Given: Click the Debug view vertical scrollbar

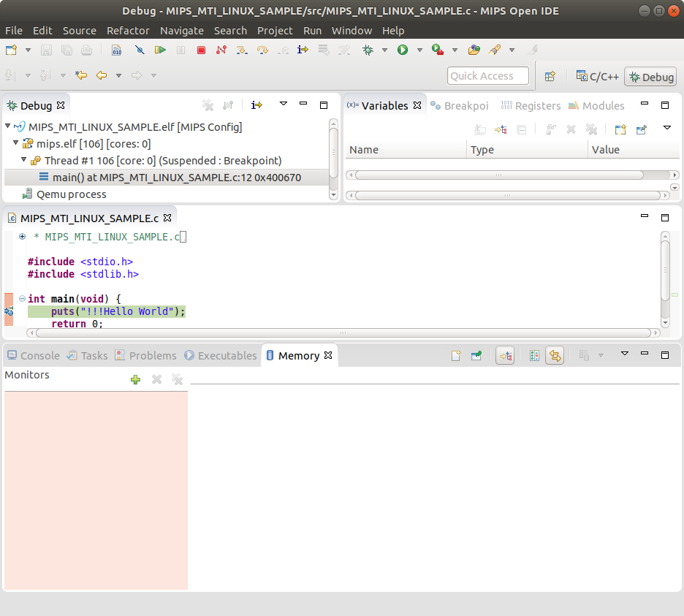Looking at the screenshot, I should pyautogui.click(x=334, y=159).
